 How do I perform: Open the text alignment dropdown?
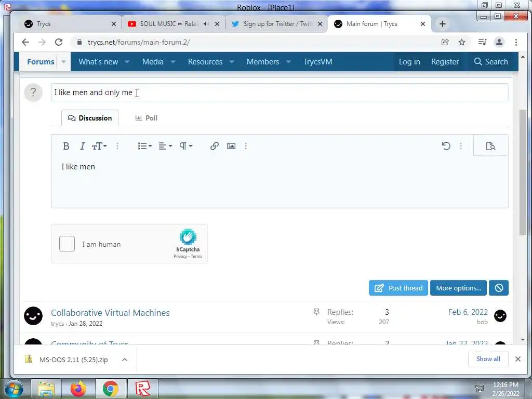coord(165,146)
